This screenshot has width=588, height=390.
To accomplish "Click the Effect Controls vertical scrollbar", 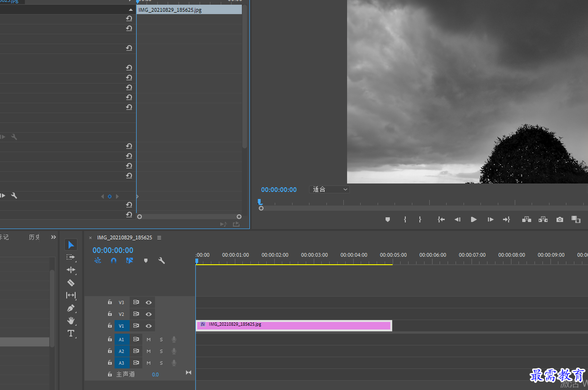I will pyautogui.click(x=244, y=77).
